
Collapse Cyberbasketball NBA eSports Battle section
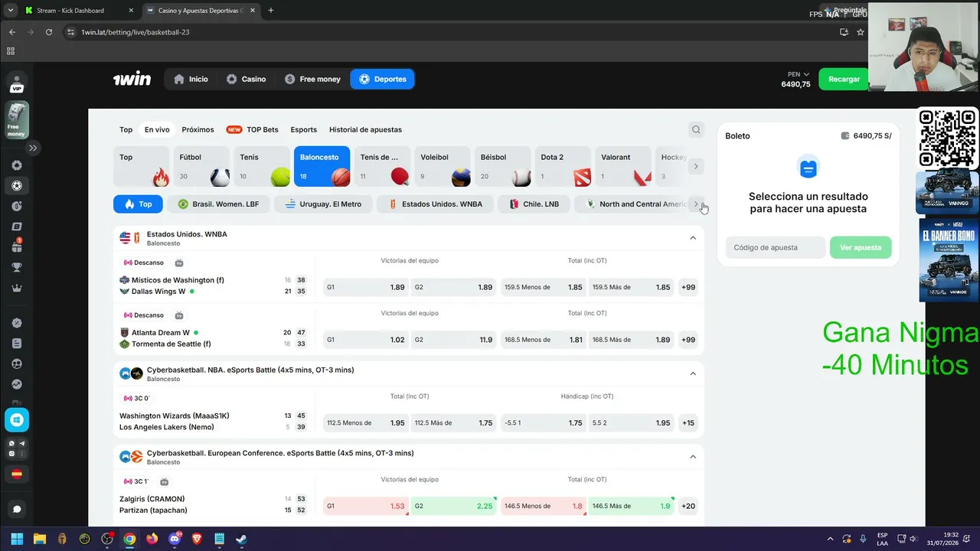693,373
